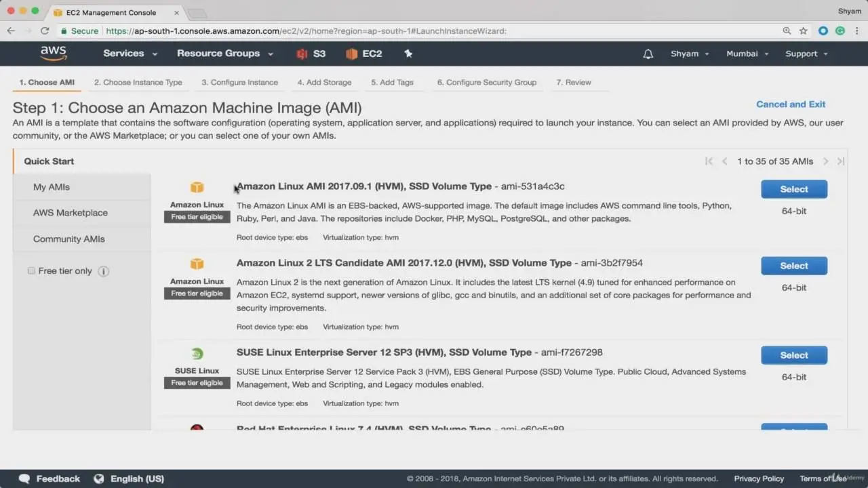Open the Privacy Policy link
This screenshot has width=868, height=488.
[759, 479]
